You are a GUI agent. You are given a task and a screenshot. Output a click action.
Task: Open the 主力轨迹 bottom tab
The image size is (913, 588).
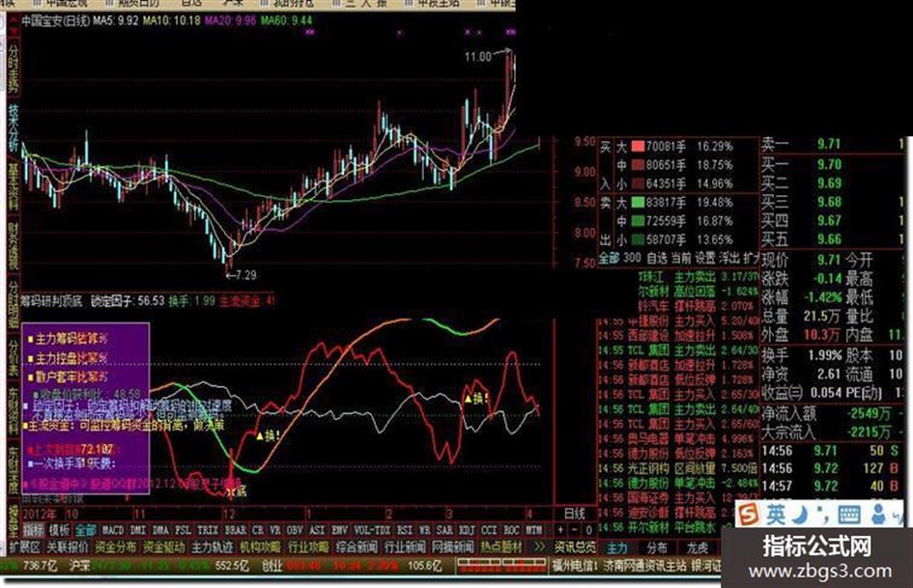pyautogui.click(x=212, y=547)
